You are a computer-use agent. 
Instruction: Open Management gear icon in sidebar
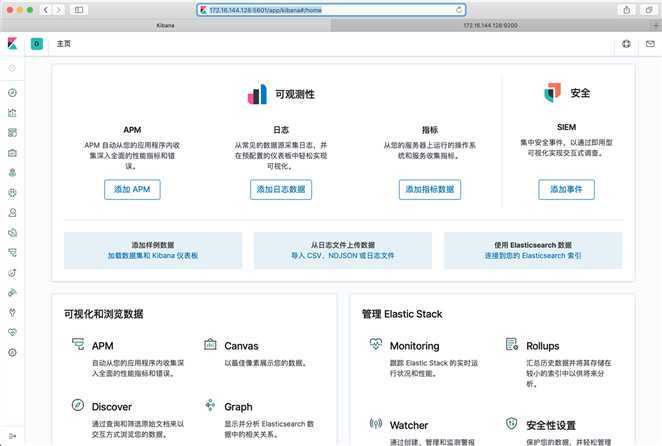tap(12, 352)
